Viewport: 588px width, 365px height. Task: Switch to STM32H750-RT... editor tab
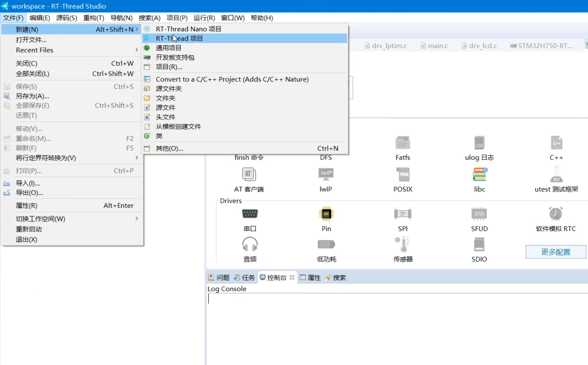coord(541,46)
